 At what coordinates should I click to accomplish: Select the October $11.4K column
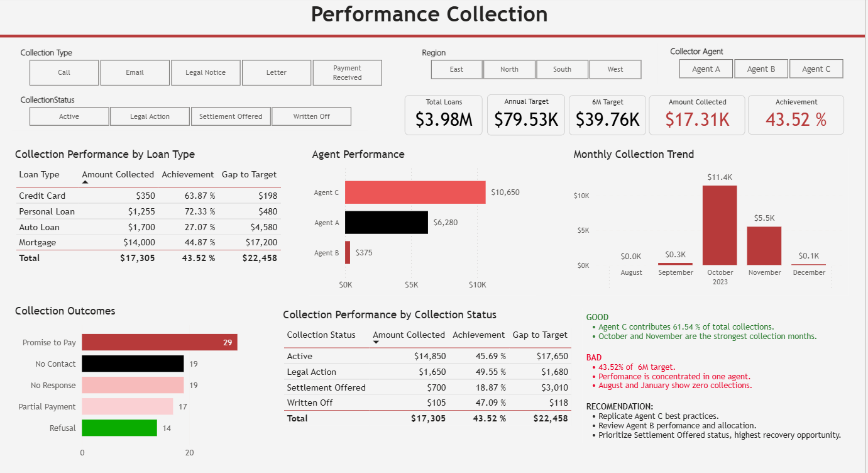(720, 225)
